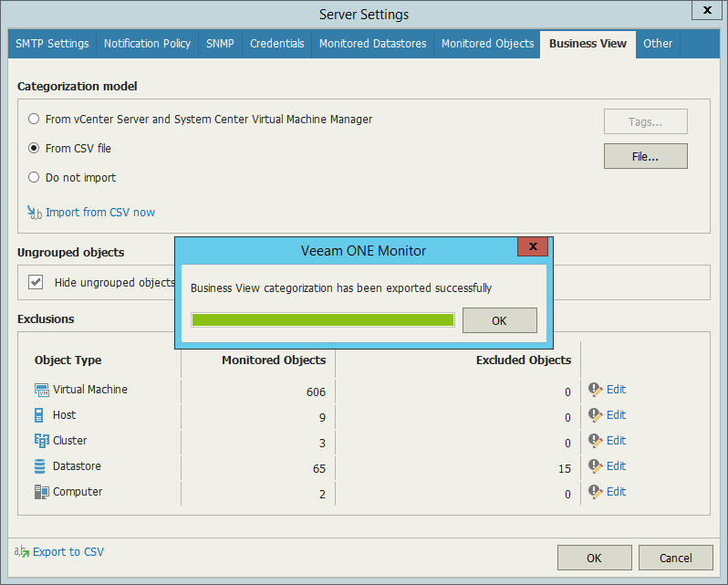Click the Cluster object type icon
Screen dimensions: 728x585
tap(41, 441)
